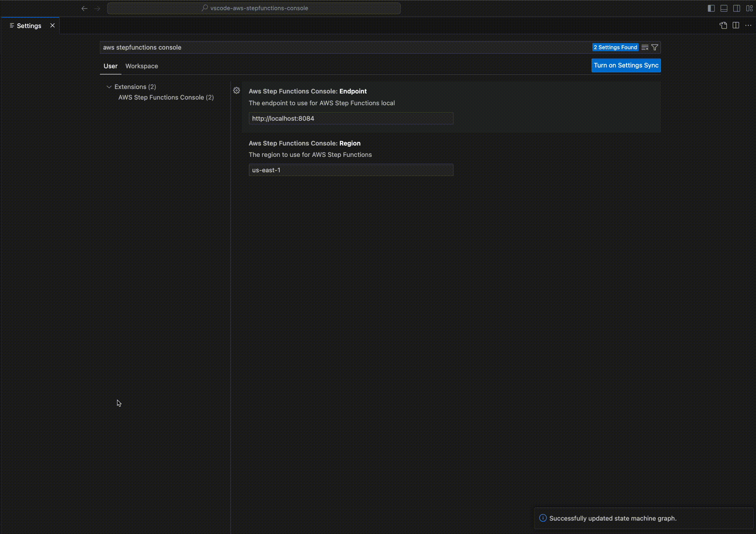The width and height of the screenshot is (756, 534).
Task: Go back with the left arrow
Action: pyautogui.click(x=84, y=8)
